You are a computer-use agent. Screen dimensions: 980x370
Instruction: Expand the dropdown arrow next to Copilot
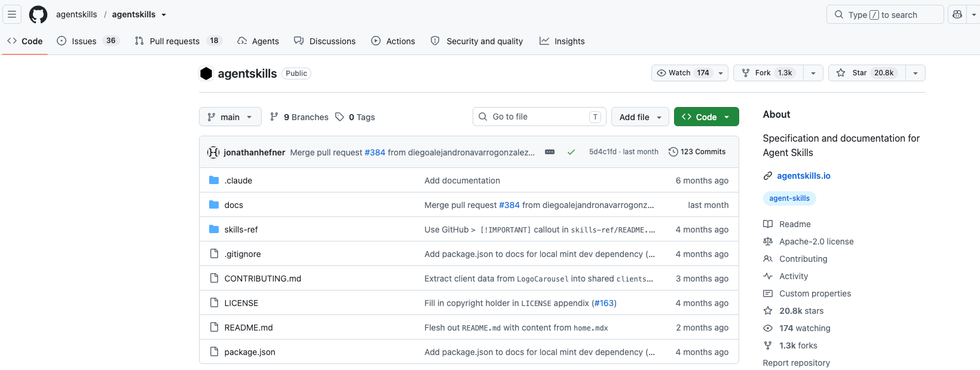click(974, 14)
